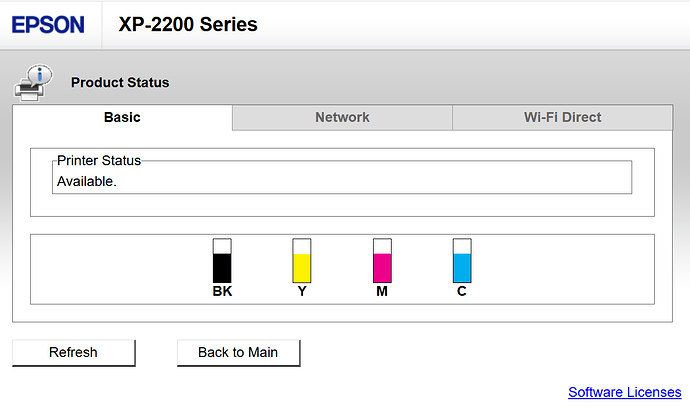Click the magenta ink cartridge icon
This screenshot has height=409, width=690.
coord(382,261)
